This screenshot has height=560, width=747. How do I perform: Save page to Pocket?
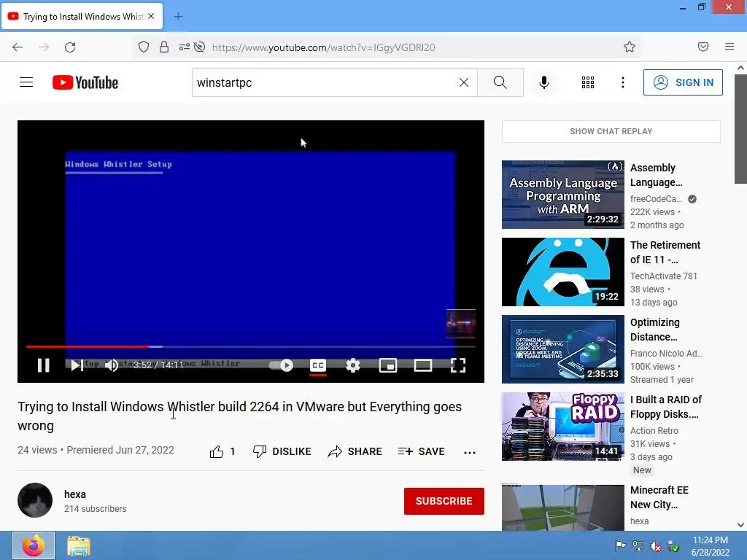point(703,47)
